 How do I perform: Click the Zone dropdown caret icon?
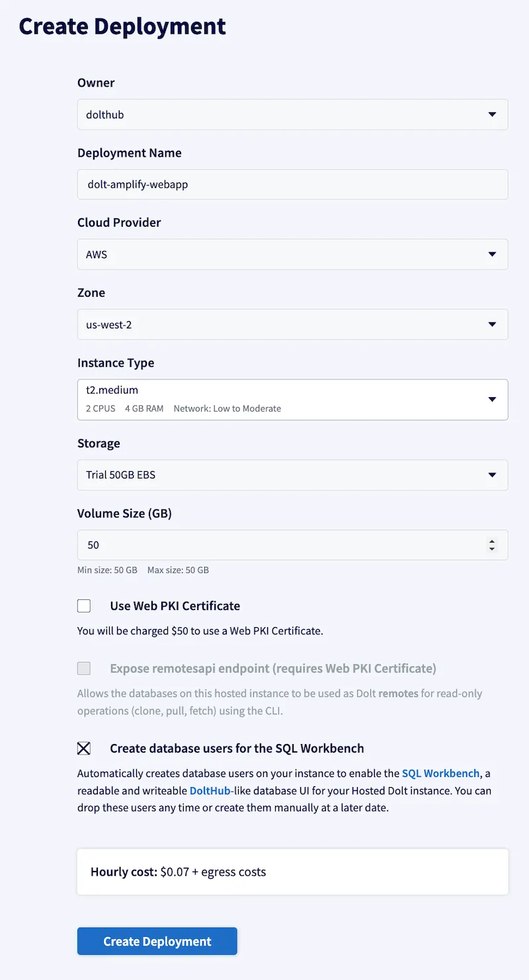pos(492,324)
